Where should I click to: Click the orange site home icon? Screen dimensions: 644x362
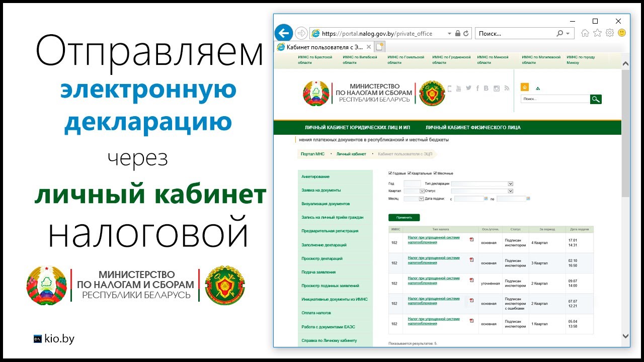point(525,87)
